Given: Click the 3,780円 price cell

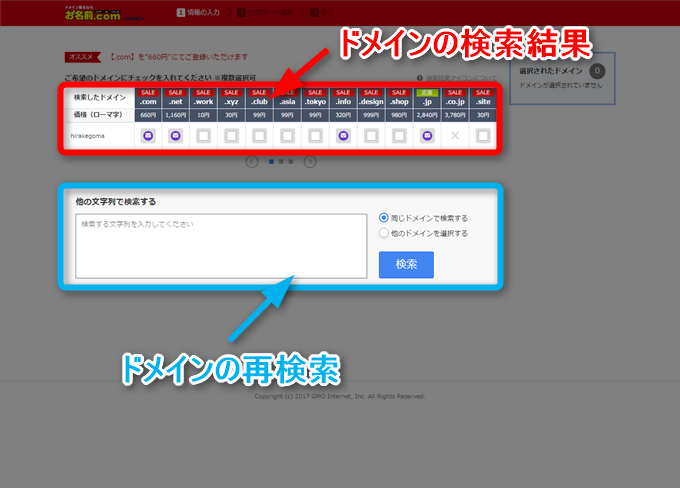Looking at the screenshot, I should click(455, 115).
